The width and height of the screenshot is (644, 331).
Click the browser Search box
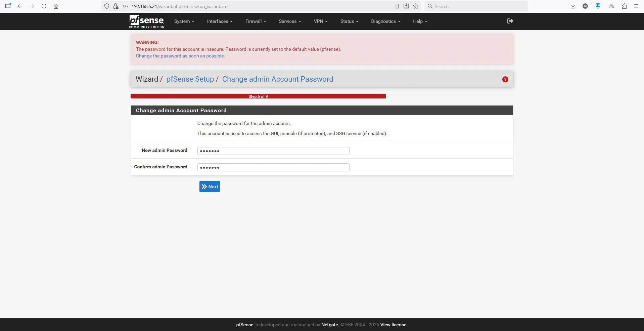(476, 6)
